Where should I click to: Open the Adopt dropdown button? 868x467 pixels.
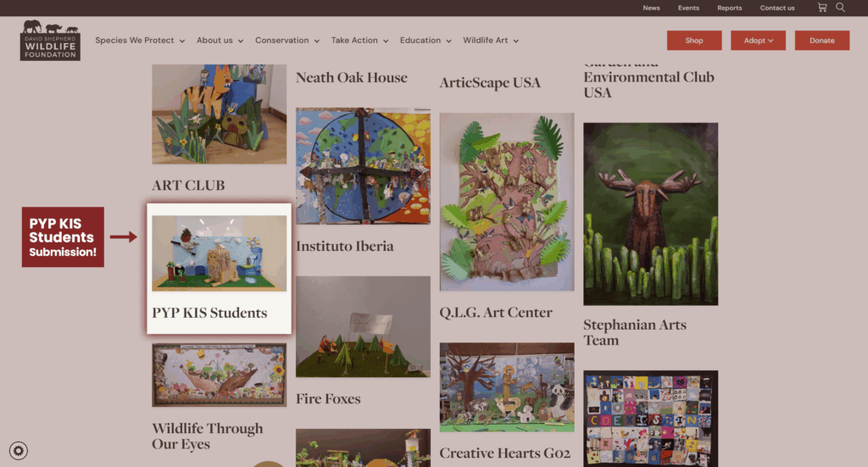[x=758, y=41]
